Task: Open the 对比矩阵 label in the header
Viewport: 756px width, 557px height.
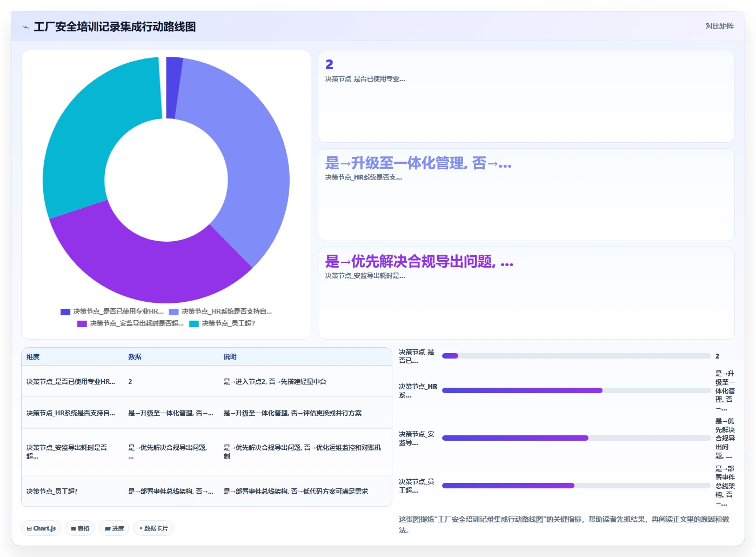Action: coord(719,26)
